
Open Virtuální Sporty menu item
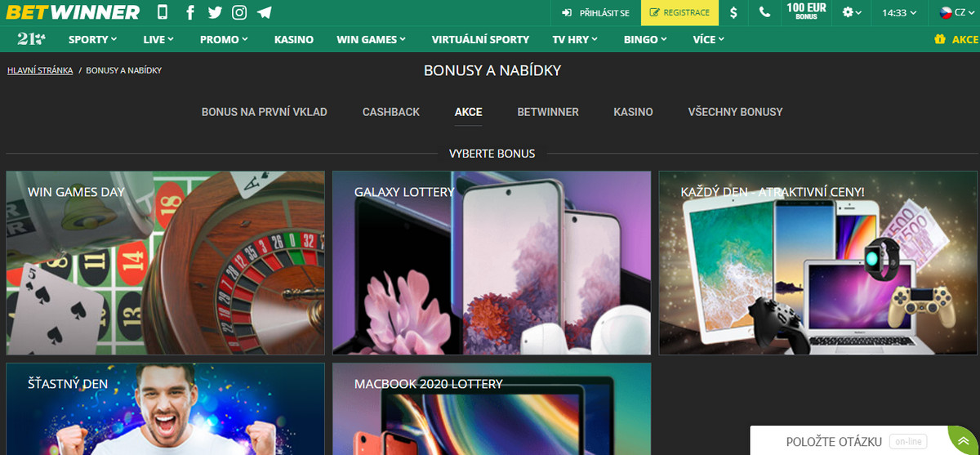point(480,39)
